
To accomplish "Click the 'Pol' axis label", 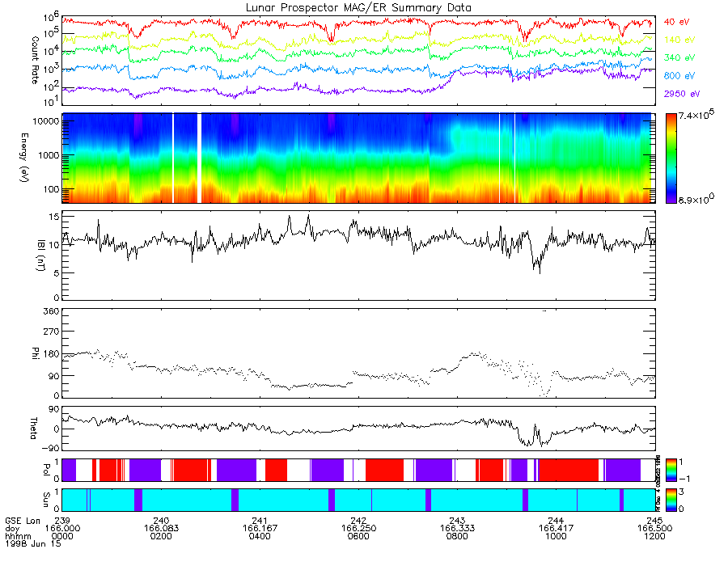I will point(46,470).
